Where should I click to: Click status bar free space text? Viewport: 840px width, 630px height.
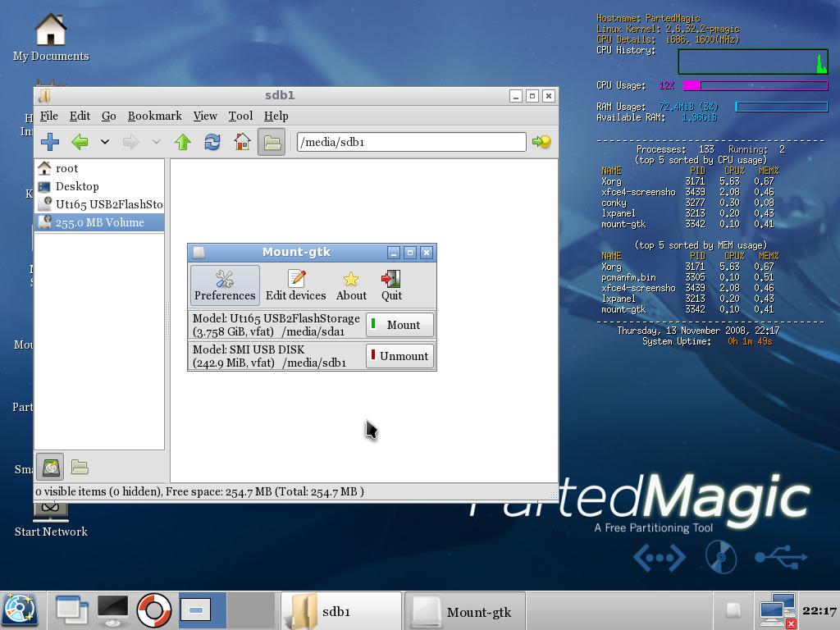click(265, 492)
